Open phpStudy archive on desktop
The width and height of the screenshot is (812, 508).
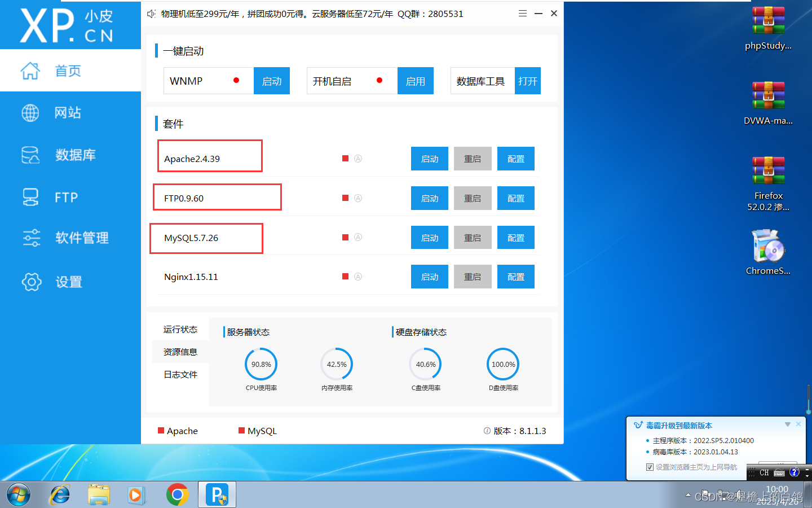[x=768, y=28]
